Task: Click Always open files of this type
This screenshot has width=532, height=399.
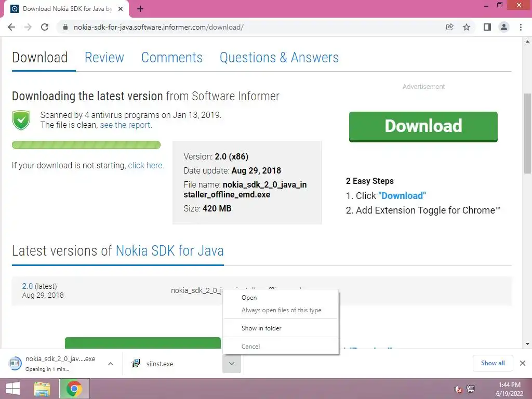Action: [x=281, y=310]
